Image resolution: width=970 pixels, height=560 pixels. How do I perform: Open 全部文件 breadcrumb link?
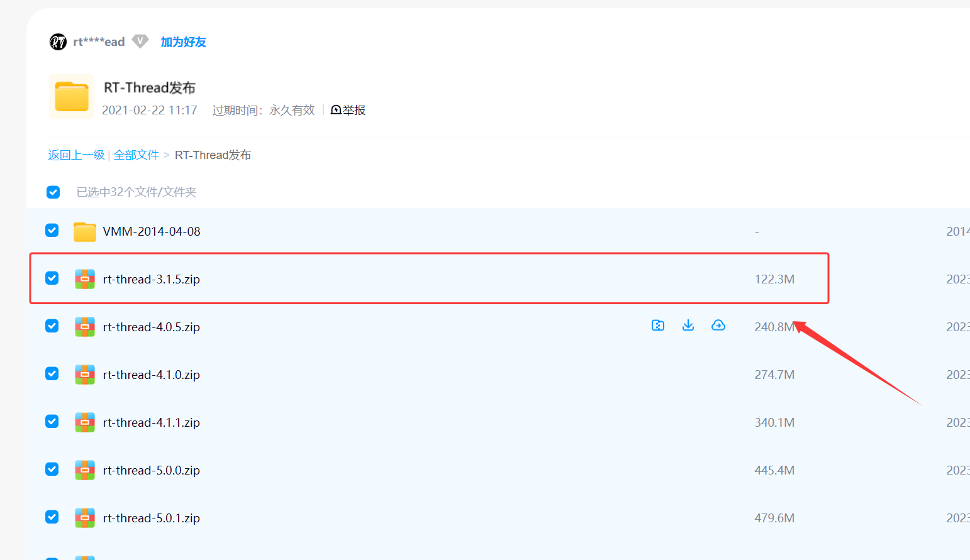click(137, 155)
